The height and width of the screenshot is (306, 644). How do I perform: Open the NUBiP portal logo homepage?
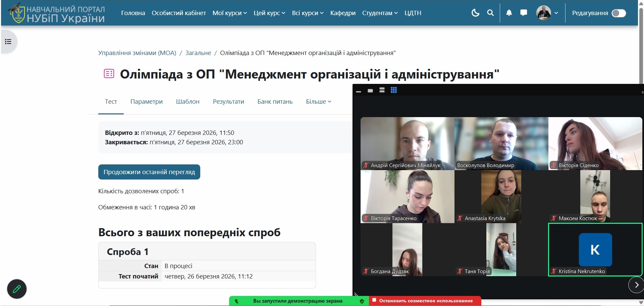pos(57,13)
